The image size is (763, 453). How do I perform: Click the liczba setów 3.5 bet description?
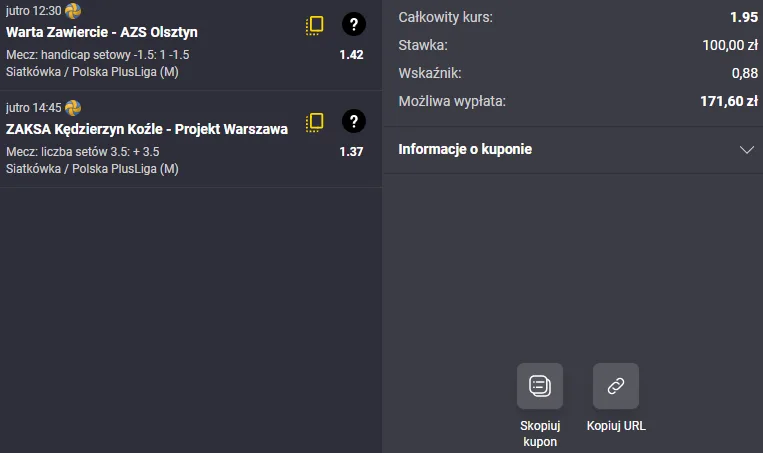point(83,151)
